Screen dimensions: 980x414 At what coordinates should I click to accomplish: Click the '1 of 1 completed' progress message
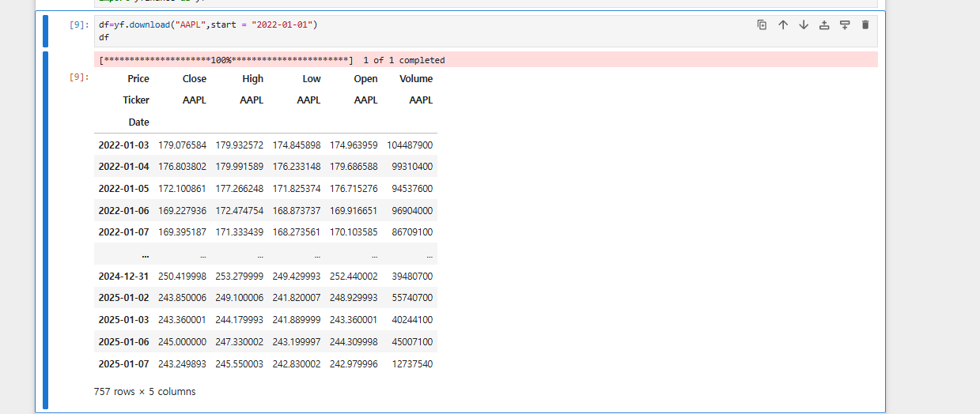403,60
